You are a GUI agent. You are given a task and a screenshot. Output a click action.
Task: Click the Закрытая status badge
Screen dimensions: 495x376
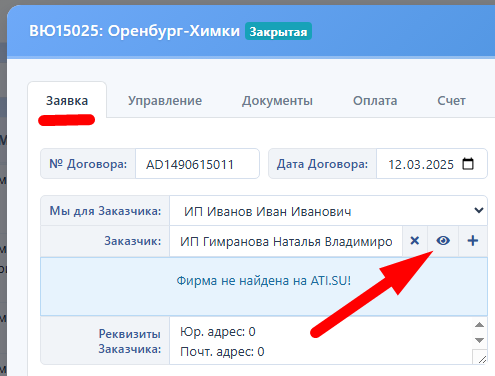click(x=278, y=31)
